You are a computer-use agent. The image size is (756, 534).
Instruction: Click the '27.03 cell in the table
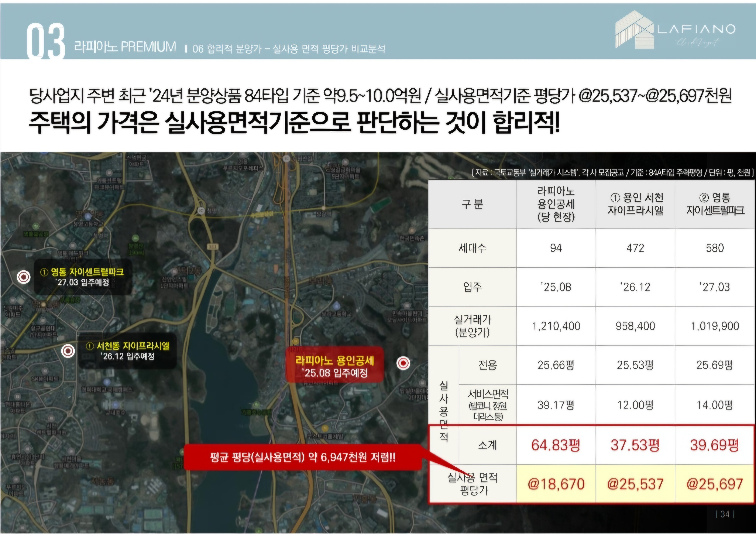pyautogui.click(x=715, y=287)
